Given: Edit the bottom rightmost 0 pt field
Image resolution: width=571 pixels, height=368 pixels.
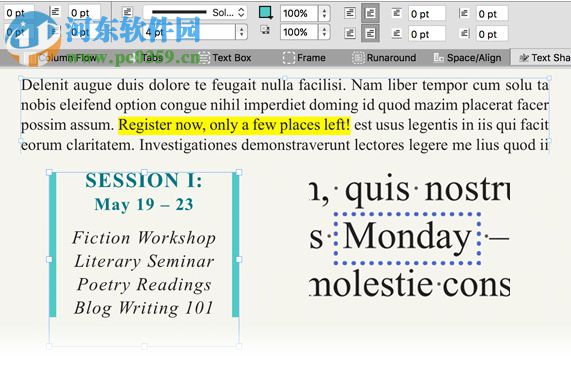Looking at the screenshot, I should point(492,34).
